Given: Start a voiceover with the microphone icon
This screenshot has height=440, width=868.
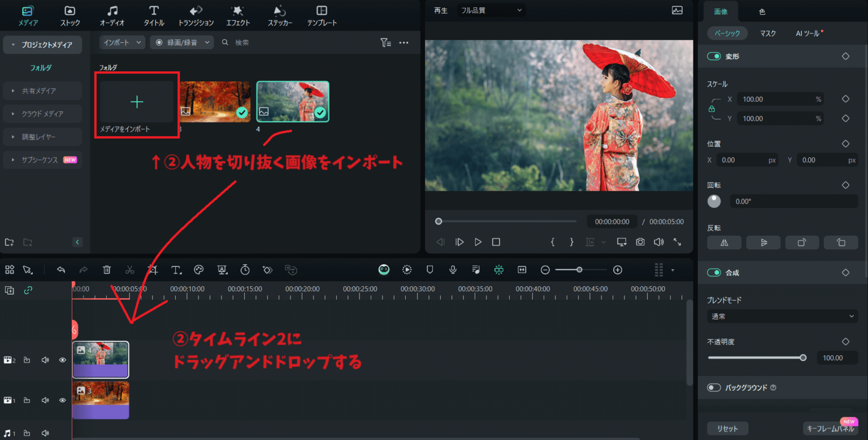Looking at the screenshot, I should (x=452, y=270).
